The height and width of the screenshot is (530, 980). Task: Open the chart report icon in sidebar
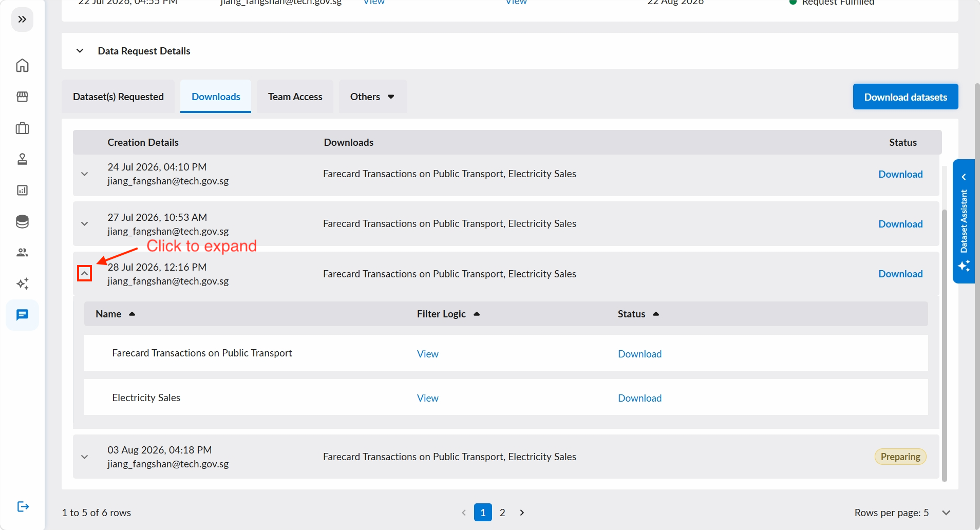[22, 191]
